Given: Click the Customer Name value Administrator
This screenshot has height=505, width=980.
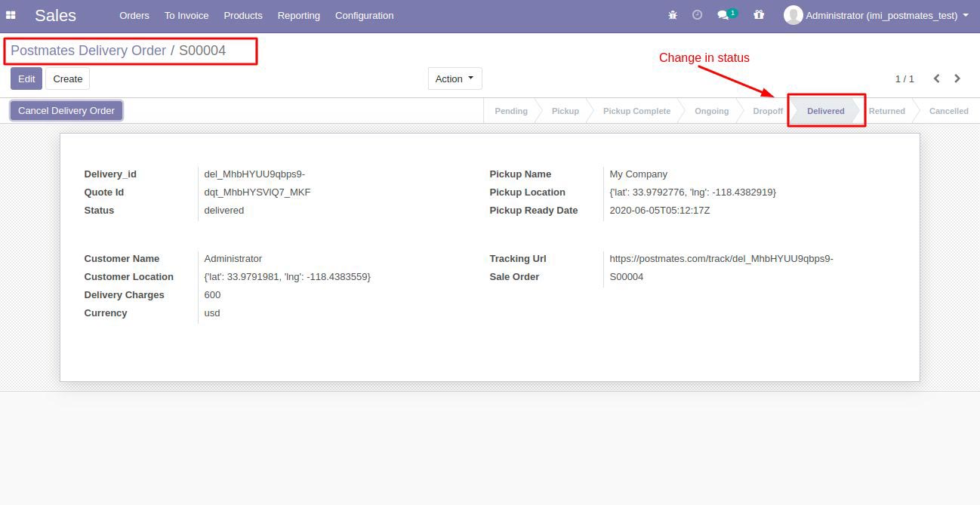Looking at the screenshot, I should (x=233, y=259).
